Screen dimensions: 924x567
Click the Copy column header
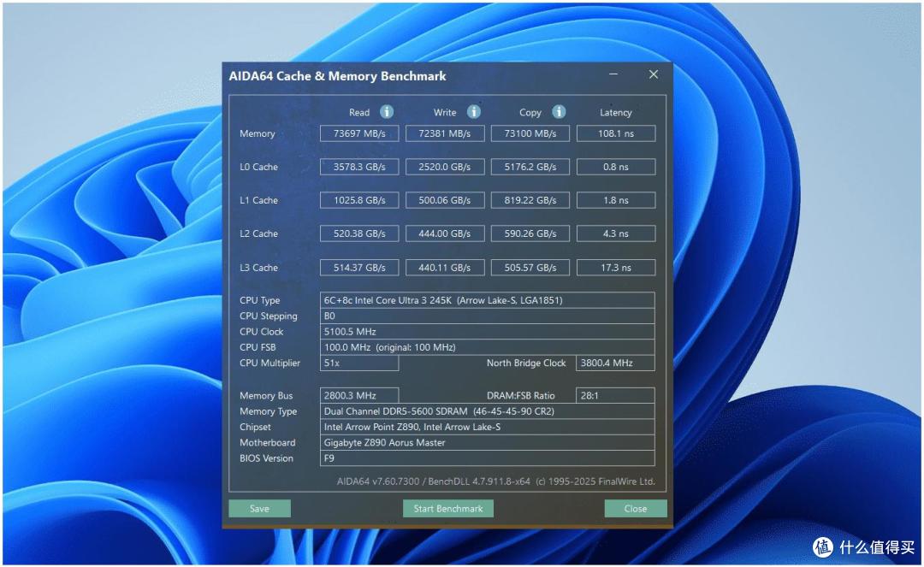click(x=530, y=112)
